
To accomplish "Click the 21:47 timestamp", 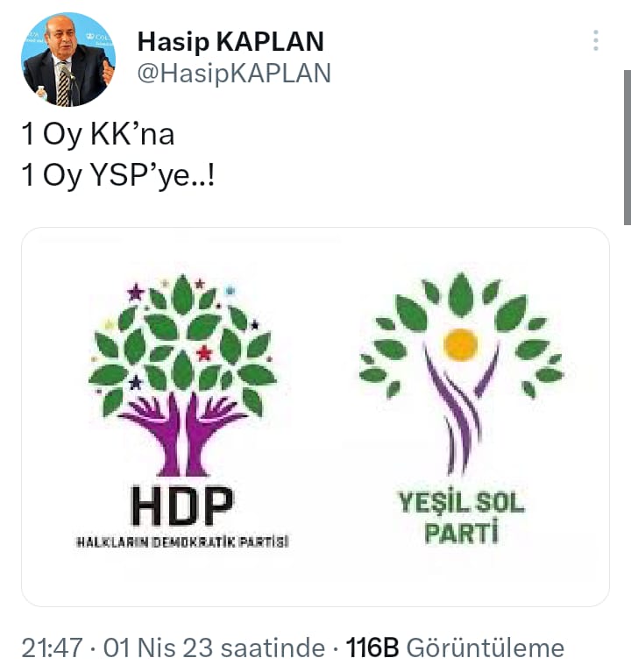I will pos(52,647).
